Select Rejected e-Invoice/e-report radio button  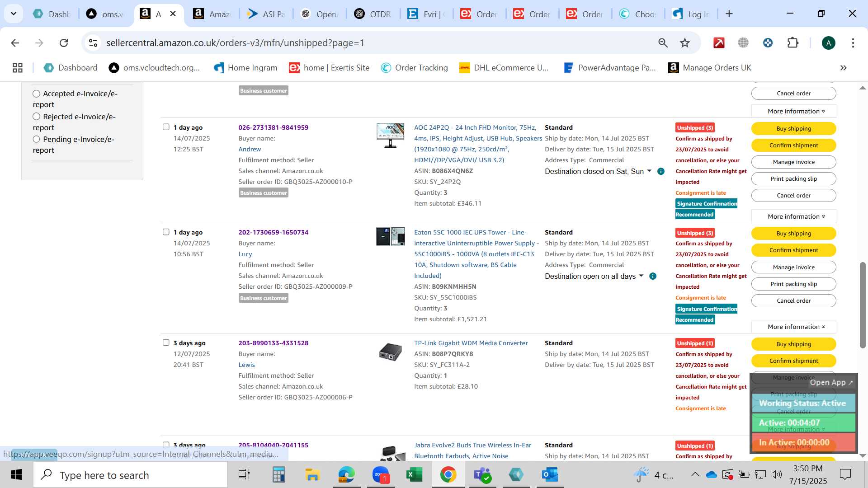pos(37,117)
